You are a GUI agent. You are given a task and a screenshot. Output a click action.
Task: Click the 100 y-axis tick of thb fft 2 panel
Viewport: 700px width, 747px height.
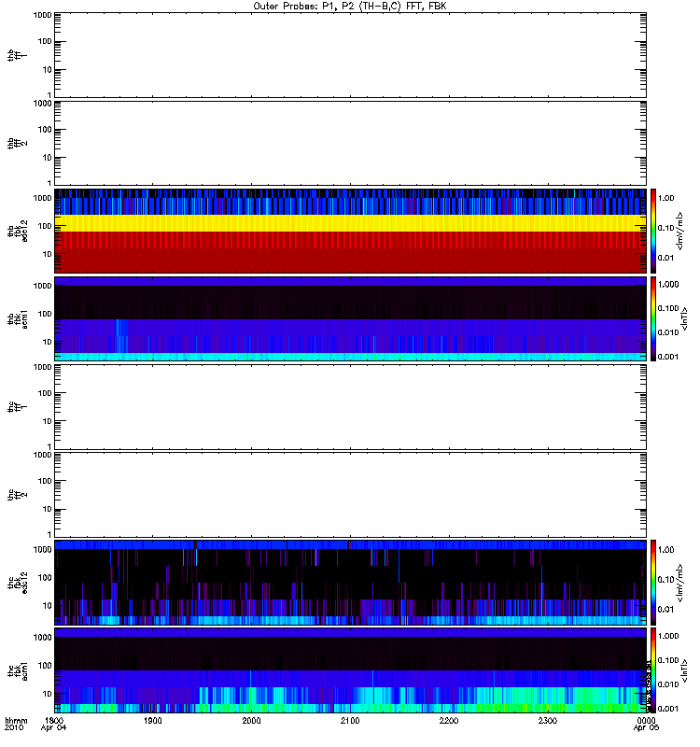pyautogui.click(x=45, y=130)
